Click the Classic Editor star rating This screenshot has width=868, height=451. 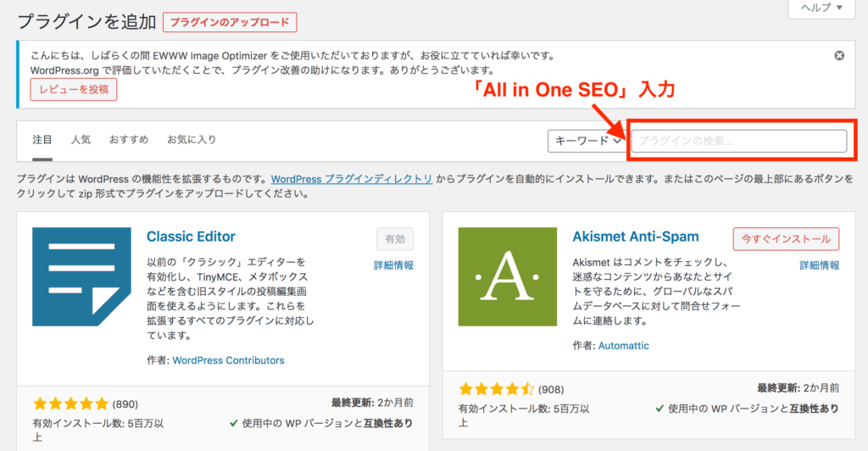pos(70,404)
